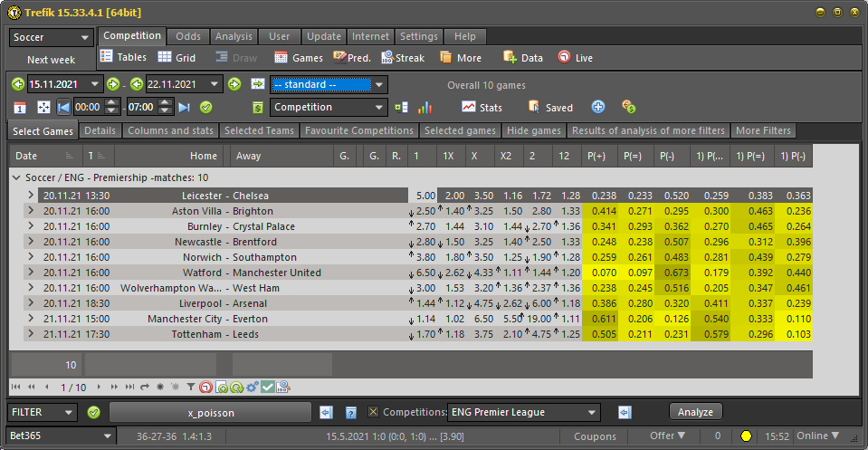Click the Live scores icon
The width and height of the screenshot is (868, 450).
[x=565, y=57]
